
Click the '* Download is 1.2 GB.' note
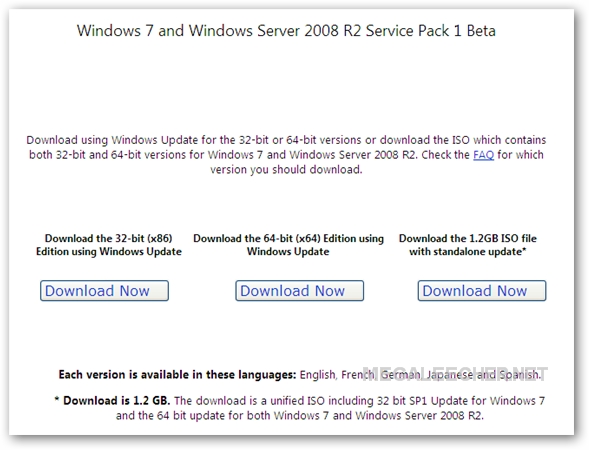(112, 400)
